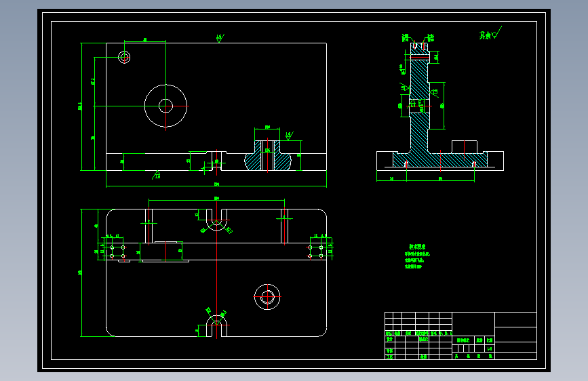
Task: Select the narrow slot at front view bottom
Action: pyautogui.click(x=217, y=161)
